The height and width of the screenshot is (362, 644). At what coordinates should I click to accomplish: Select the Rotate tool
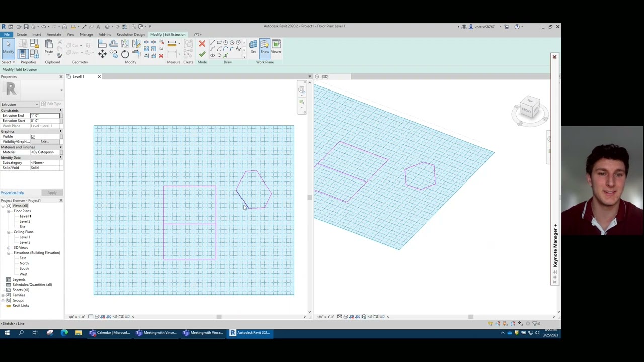[125, 54]
